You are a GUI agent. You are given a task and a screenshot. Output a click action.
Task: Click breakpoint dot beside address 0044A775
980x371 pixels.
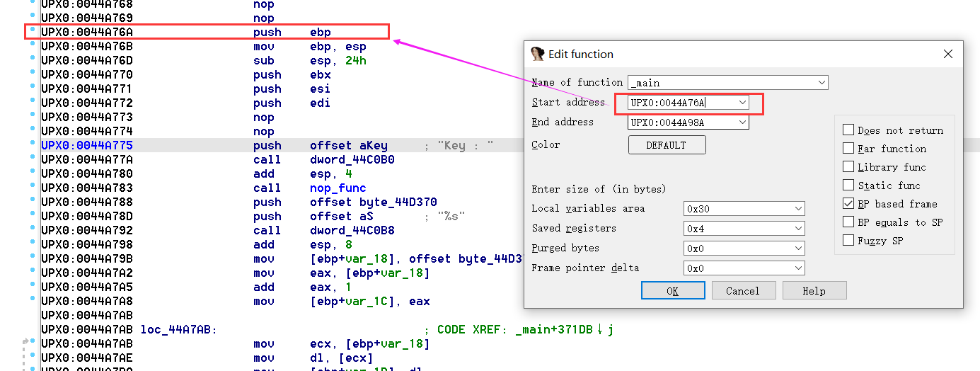point(33,144)
